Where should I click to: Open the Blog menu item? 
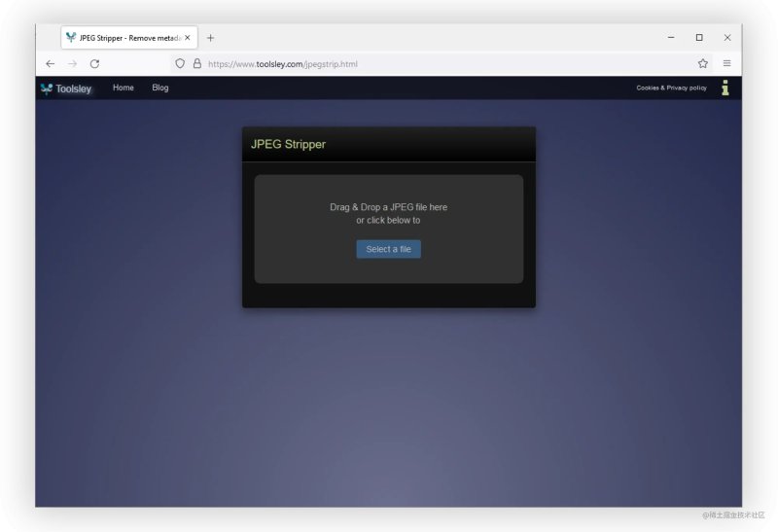[x=160, y=88]
